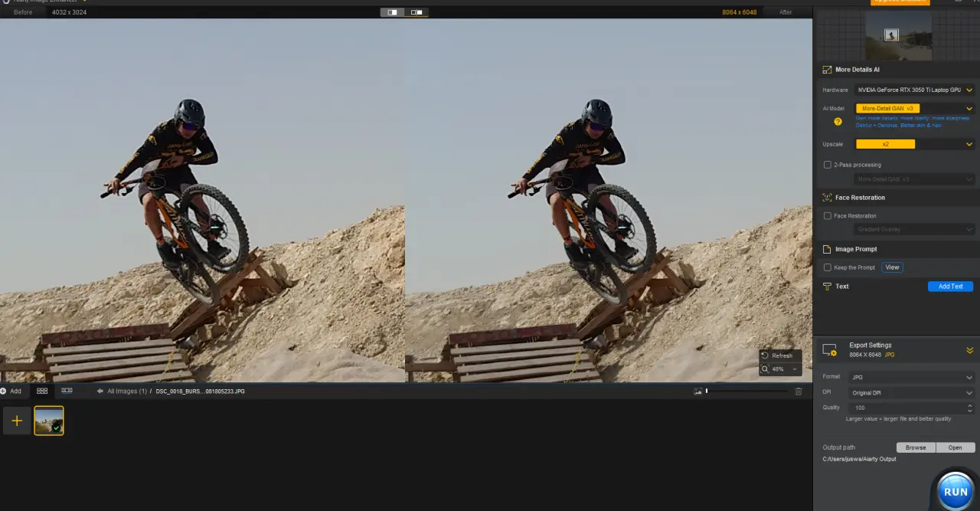
Task: Click the zoom magnifier icon
Action: [765, 369]
